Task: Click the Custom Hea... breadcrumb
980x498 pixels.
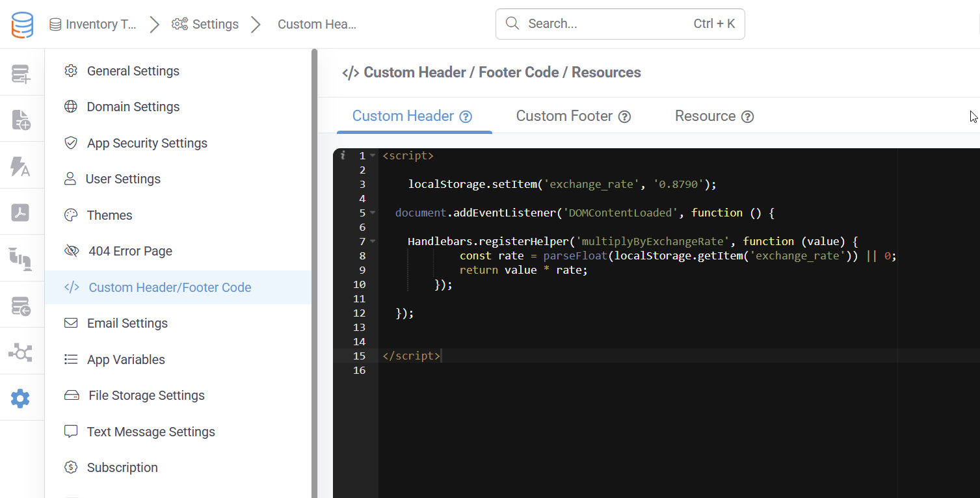Action: coord(317,24)
